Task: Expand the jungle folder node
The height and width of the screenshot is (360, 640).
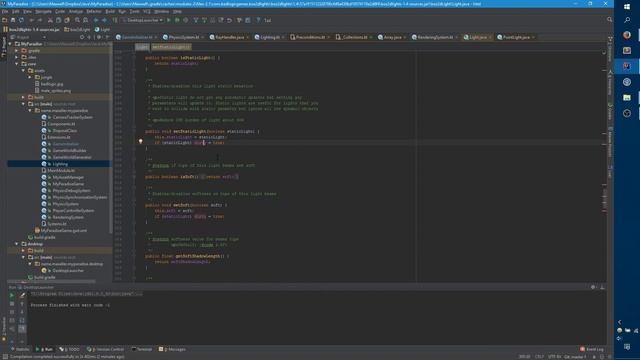Action: point(30,77)
